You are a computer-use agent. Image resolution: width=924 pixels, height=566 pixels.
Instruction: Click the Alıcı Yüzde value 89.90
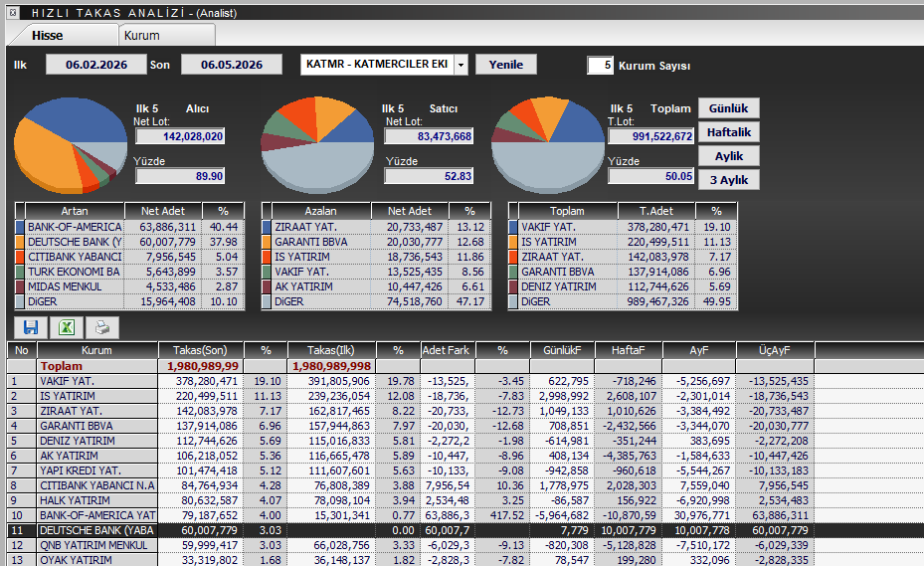[180, 176]
